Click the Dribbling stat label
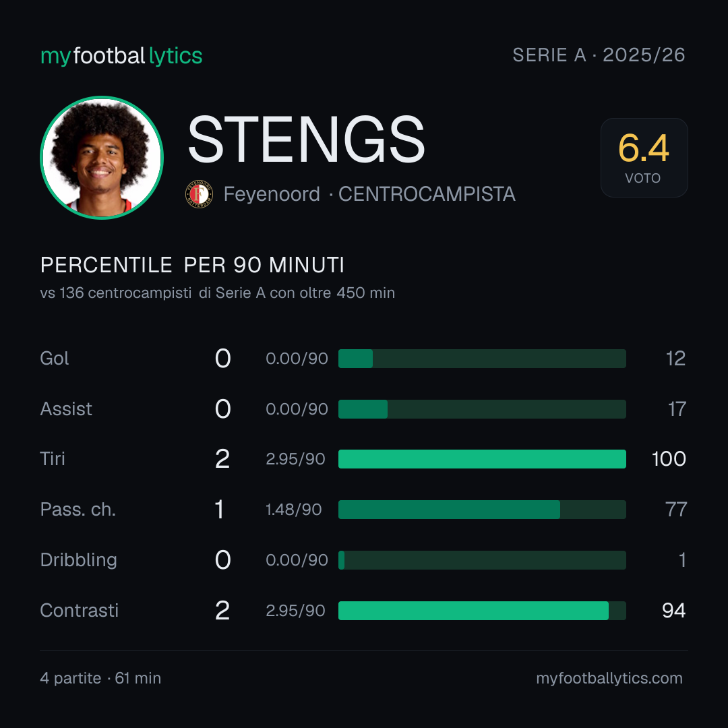728x728 pixels. click(78, 560)
